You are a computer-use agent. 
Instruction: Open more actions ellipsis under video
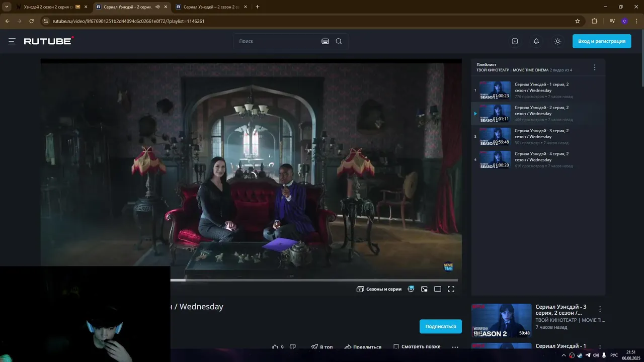click(455, 347)
